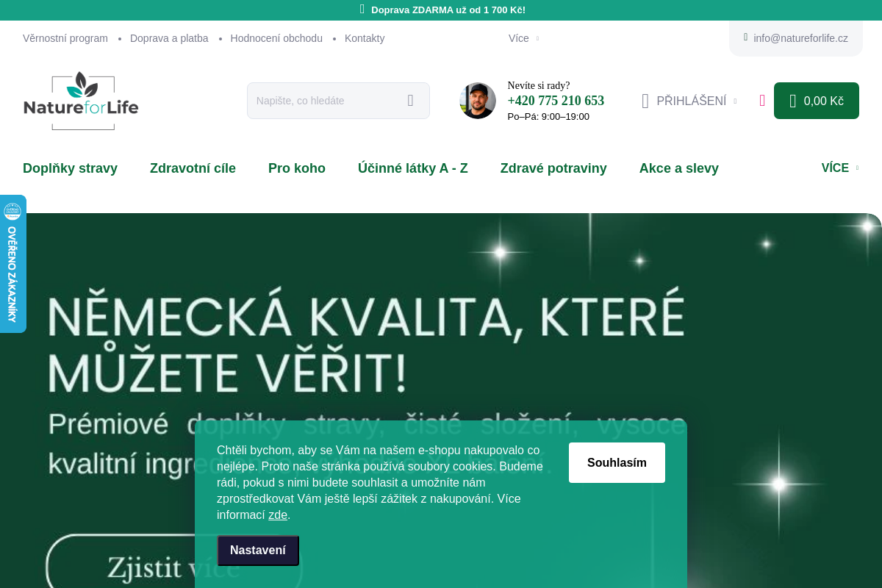882x588 pixels.
Task: Select Zdravotní cíle in navigation
Action: pos(193,168)
